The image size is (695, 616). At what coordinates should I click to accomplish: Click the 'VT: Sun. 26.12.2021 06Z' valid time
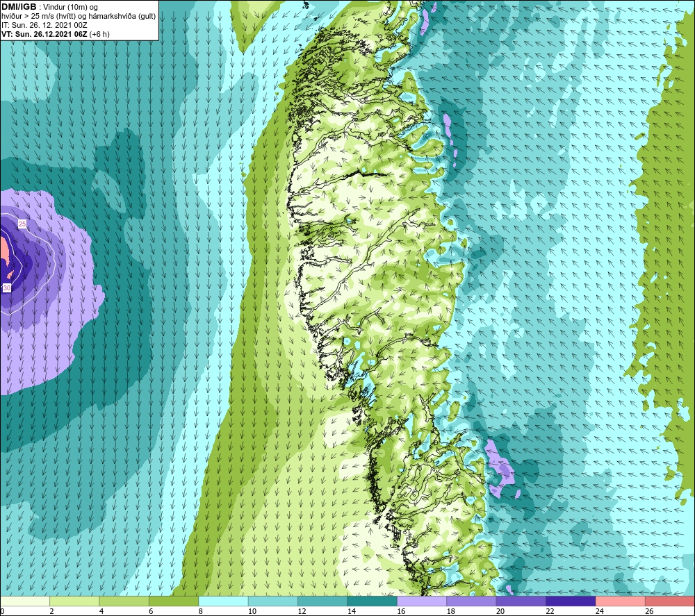44,34
